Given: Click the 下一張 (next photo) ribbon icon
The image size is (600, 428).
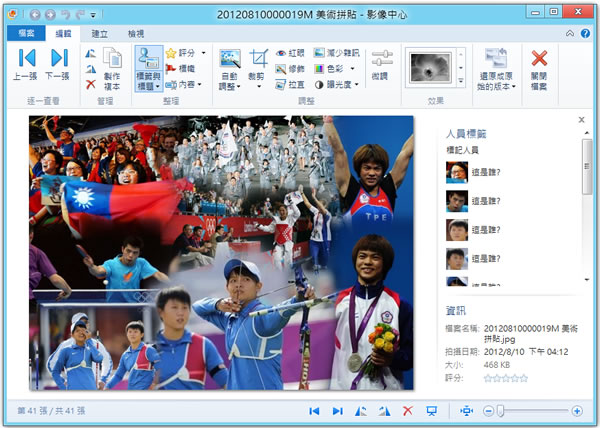Looking at the screenshot, I should pos(58,64).
